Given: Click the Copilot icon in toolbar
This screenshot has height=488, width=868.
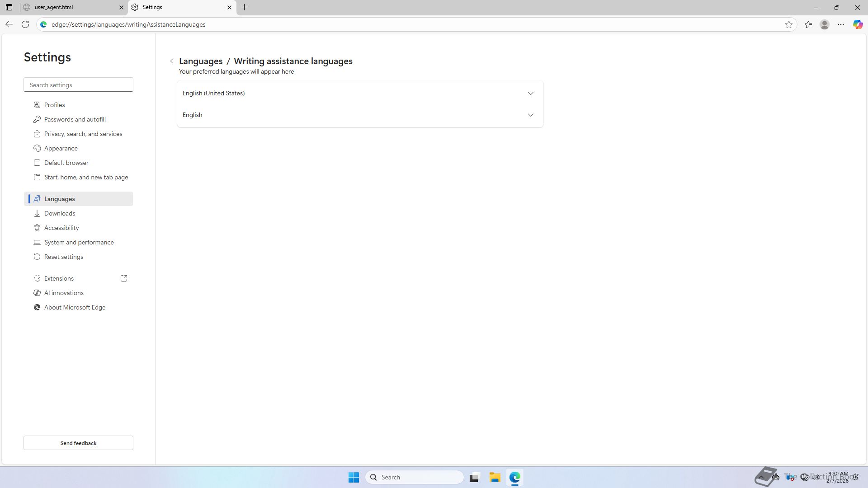Looking at the screenshot, I should 858,24.
